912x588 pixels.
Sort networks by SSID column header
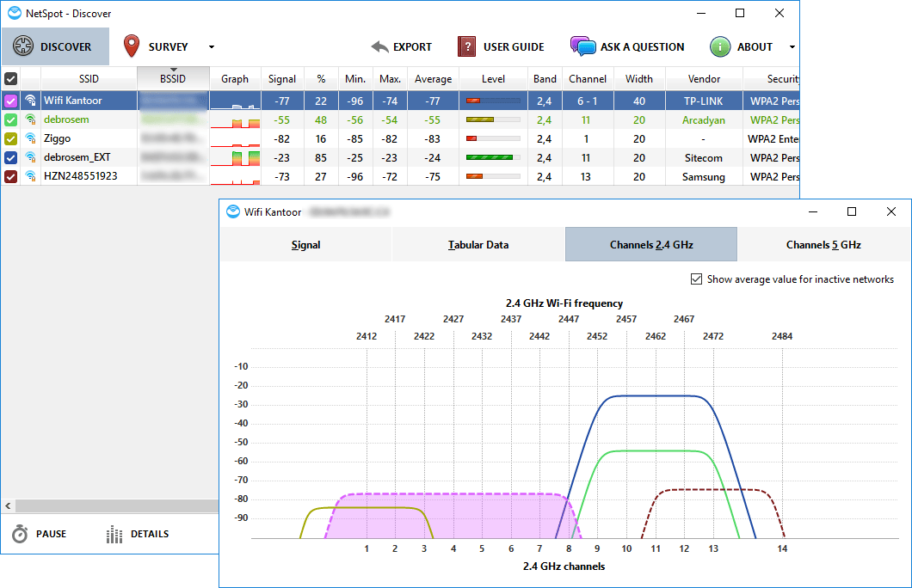pos(89,78)
